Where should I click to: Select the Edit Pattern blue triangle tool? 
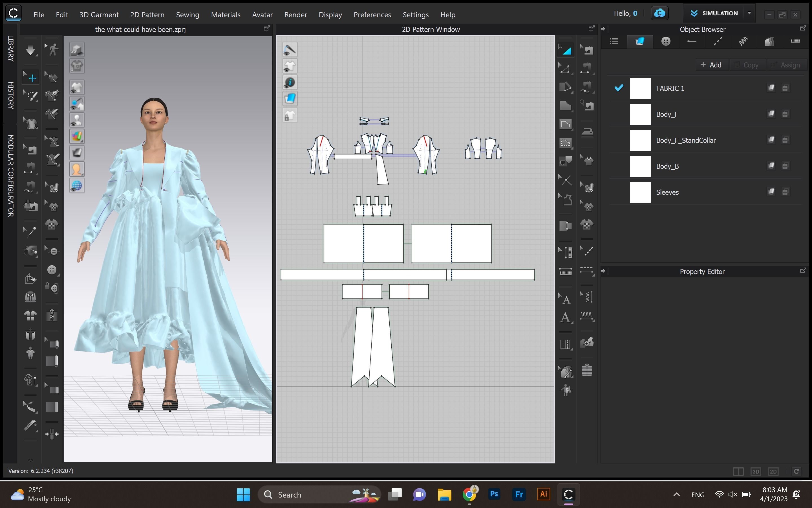pyautogui.click(x=566, y=51)
